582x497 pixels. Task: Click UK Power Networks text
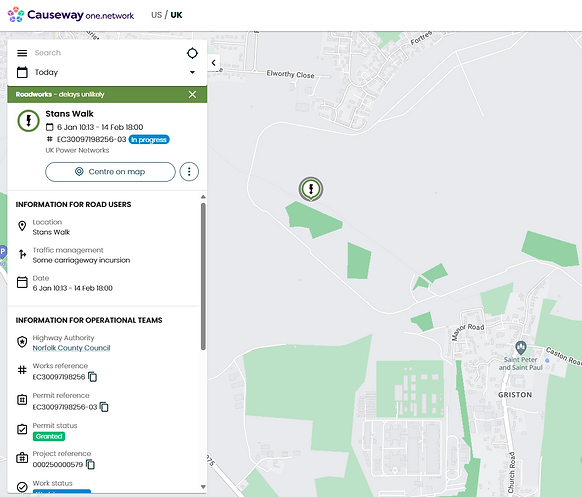[77, 150]
